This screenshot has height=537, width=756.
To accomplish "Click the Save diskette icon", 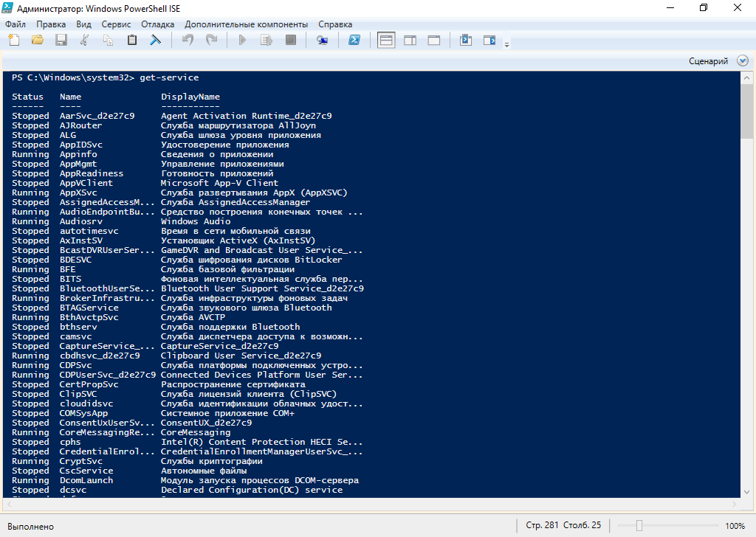I will point(61,41).
